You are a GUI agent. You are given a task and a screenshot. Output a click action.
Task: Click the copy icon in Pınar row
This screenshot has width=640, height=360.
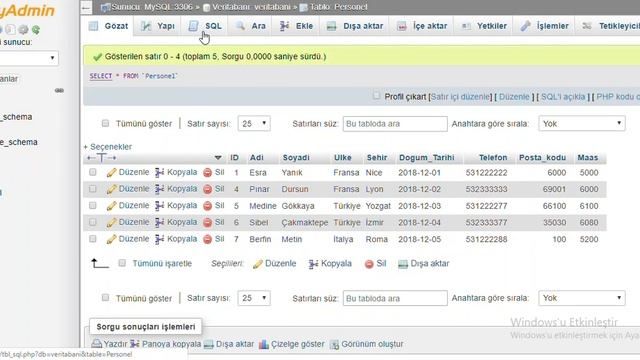[160, 189]
